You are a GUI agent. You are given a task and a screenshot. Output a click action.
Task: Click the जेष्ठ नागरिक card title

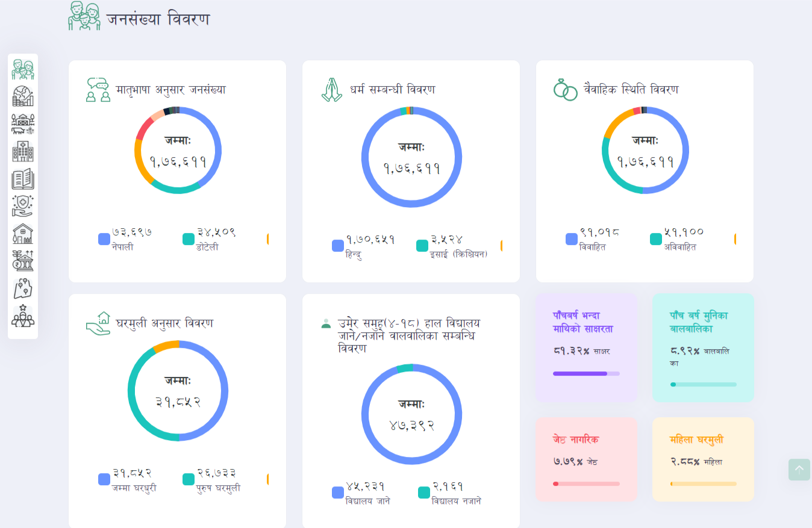coord(576,439)
